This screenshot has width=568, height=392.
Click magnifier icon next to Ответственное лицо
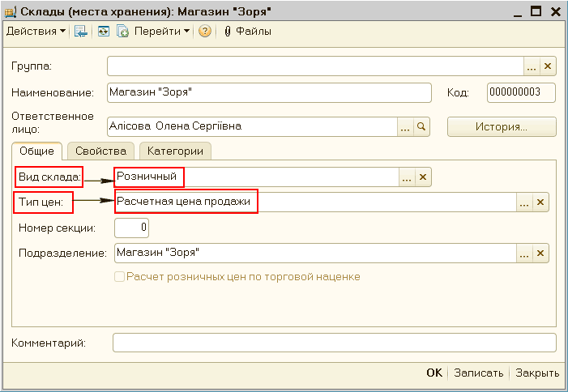tap(421, 127)
